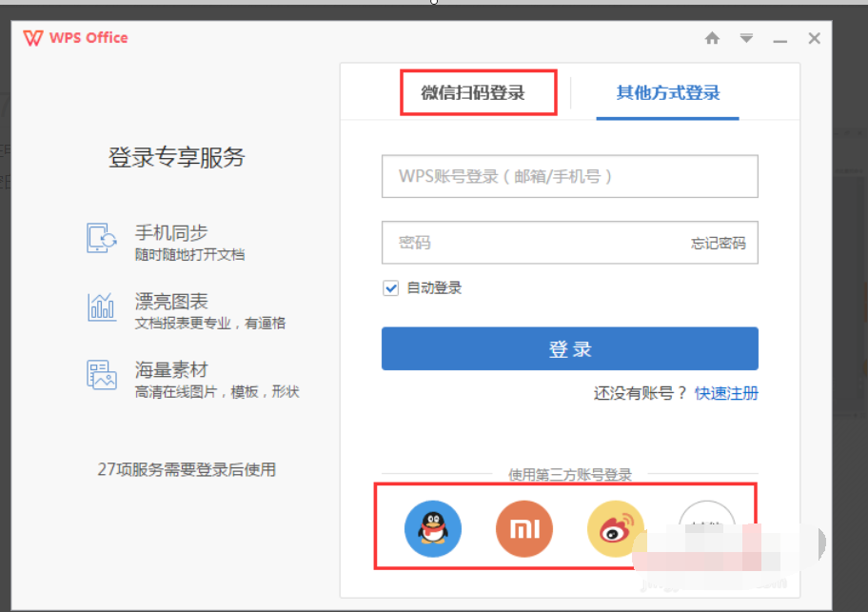Click the 海量素材 image materials icon
Image resolution: width=868 pixels, height=612 pixels.
point(101,375)
